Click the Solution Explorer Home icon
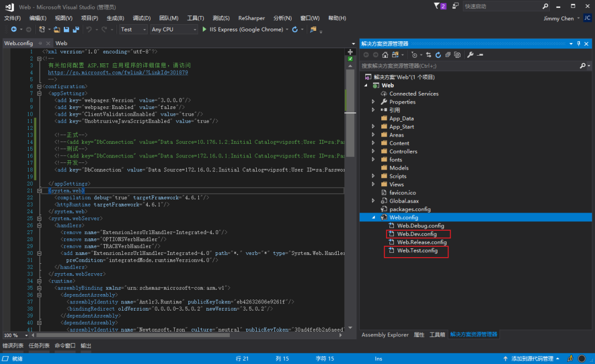This screenshot has width=595, height=364. coord(385,55)
